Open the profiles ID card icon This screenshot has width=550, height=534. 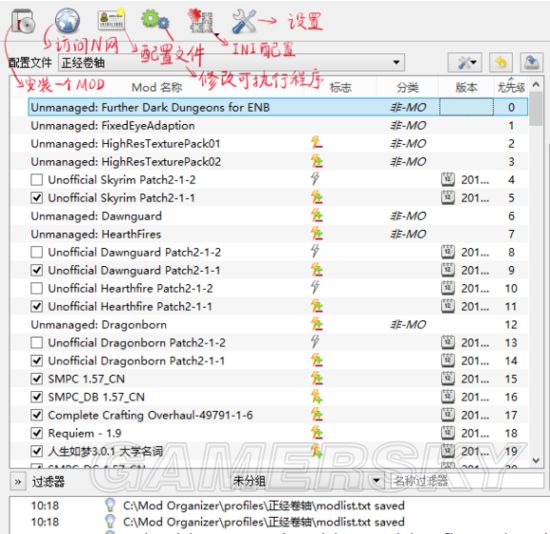(x=111, y=20)
